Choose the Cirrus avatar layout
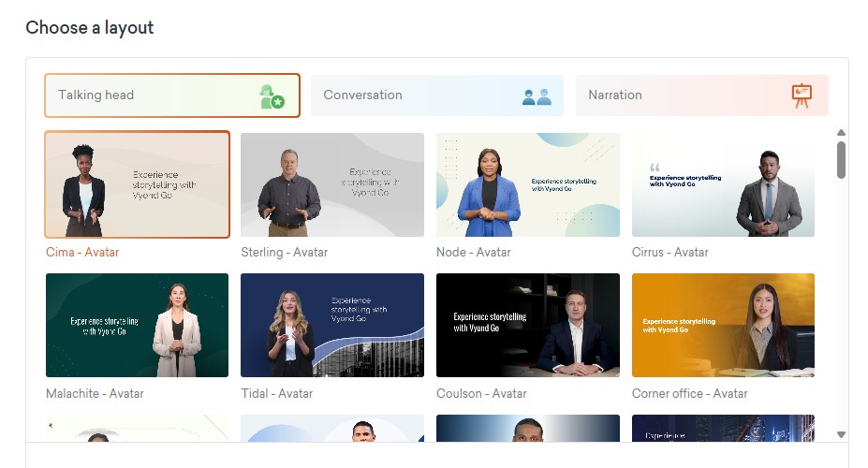 pyautogui.click(x=723, y=184)
